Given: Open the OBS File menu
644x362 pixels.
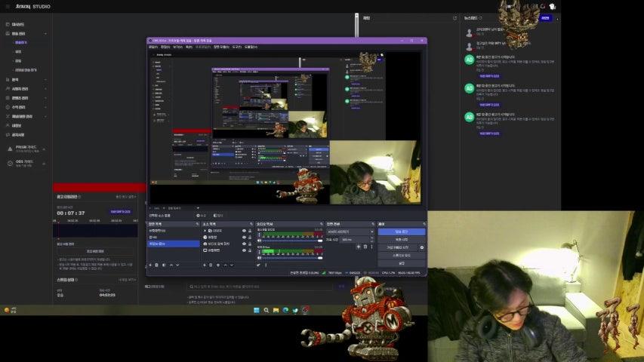Looking at the screenshot, I should [x=153, y=47].
